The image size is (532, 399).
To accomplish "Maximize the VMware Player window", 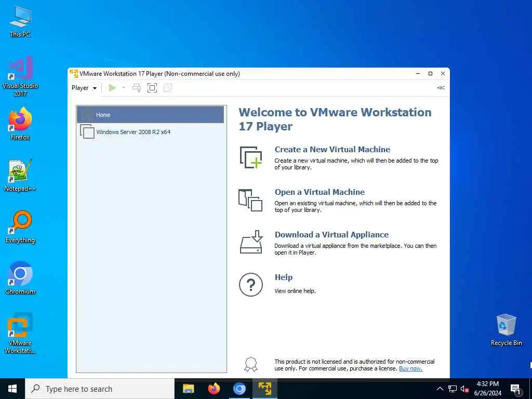I will coord(430,74).
